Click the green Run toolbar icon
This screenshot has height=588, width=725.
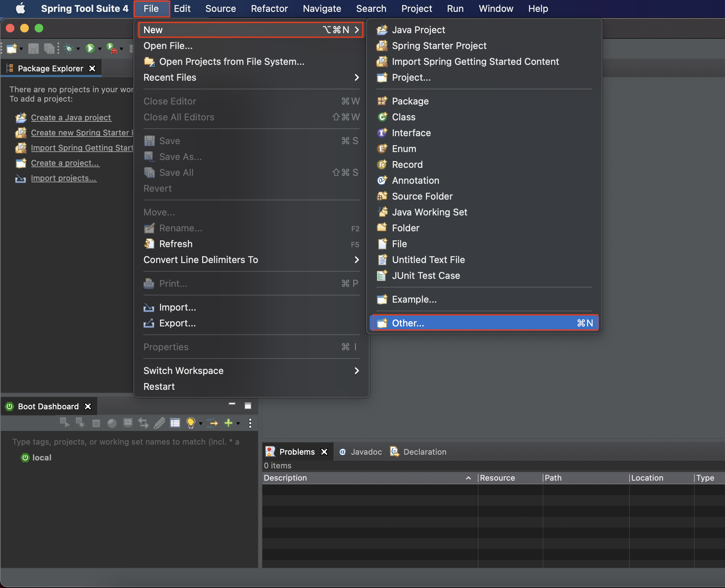coord(90,48)
